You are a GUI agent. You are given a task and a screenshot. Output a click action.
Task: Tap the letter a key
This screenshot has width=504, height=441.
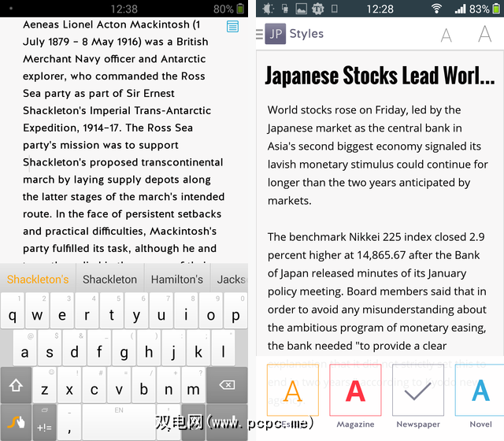24,348
